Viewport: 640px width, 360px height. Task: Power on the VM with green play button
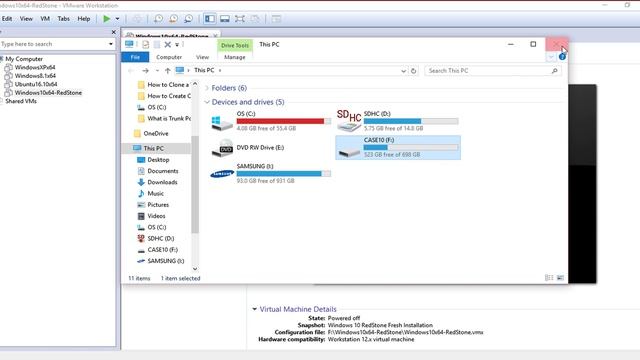[107, 18]
